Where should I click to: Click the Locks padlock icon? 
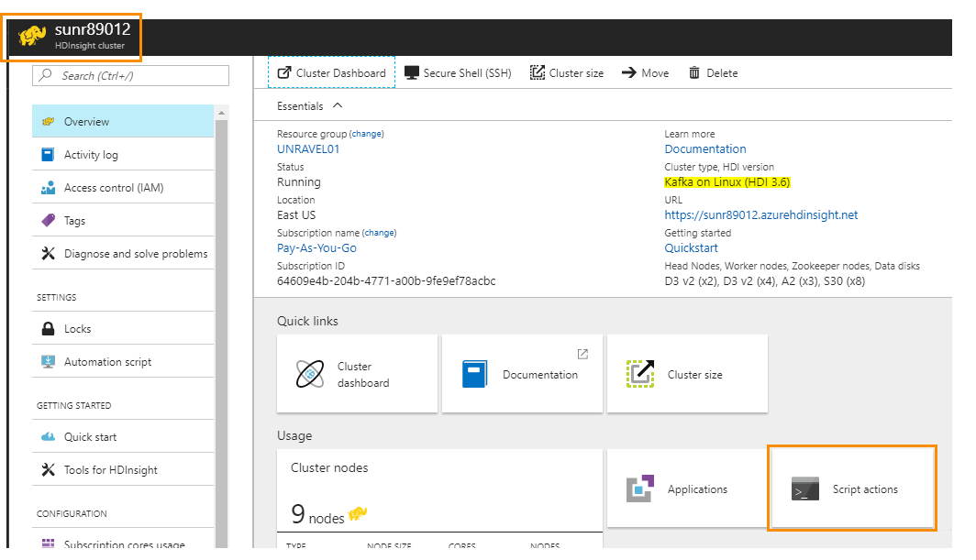[48, 328]
